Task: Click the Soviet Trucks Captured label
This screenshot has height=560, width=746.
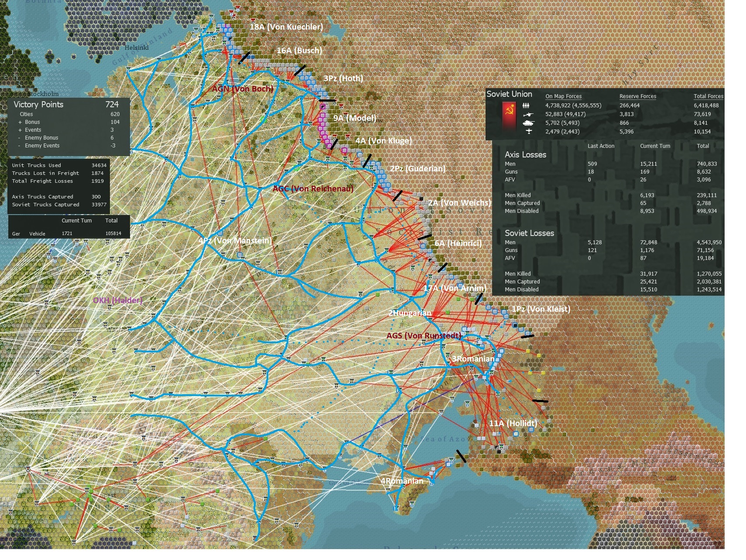Action: point(45,205)
